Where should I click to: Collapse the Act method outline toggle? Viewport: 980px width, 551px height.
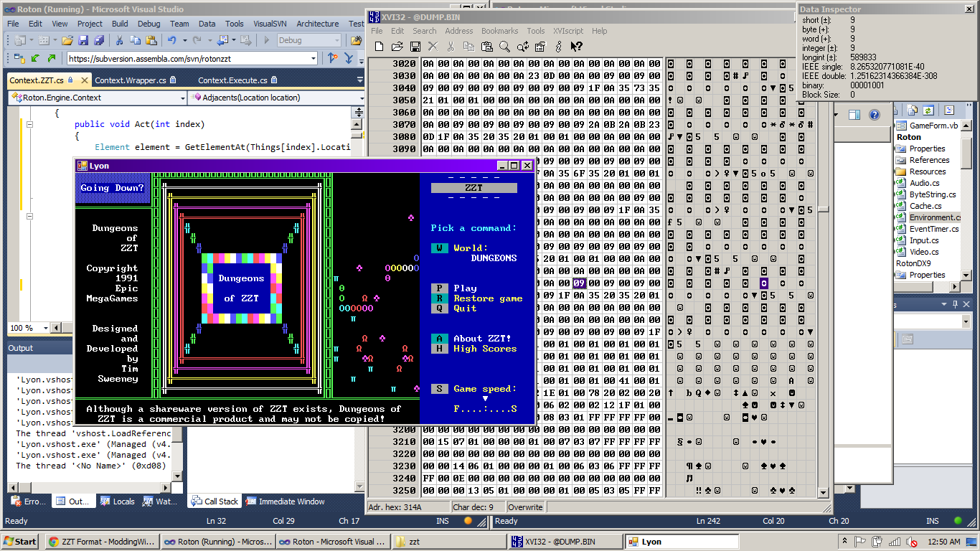coord(29,124)
